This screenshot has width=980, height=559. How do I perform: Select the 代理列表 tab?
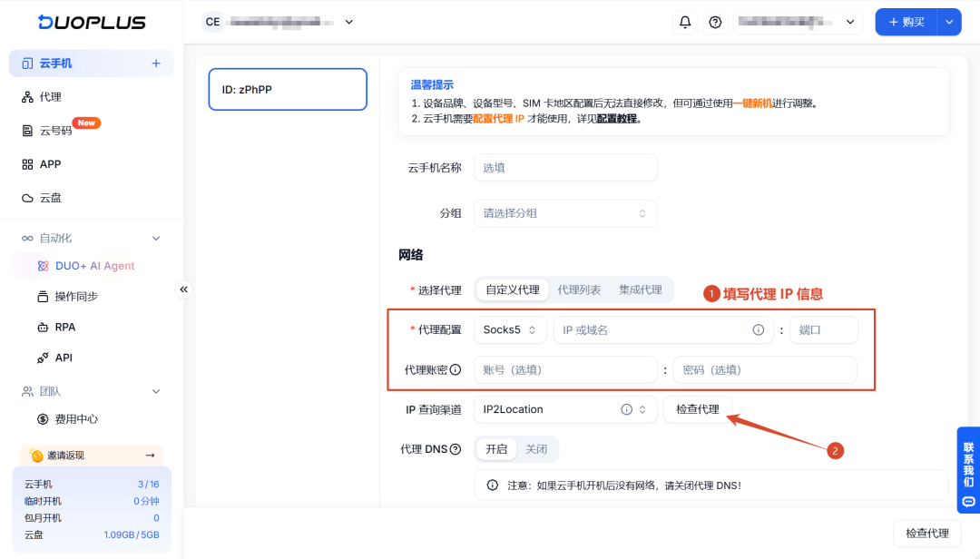[x=579, y=290]
